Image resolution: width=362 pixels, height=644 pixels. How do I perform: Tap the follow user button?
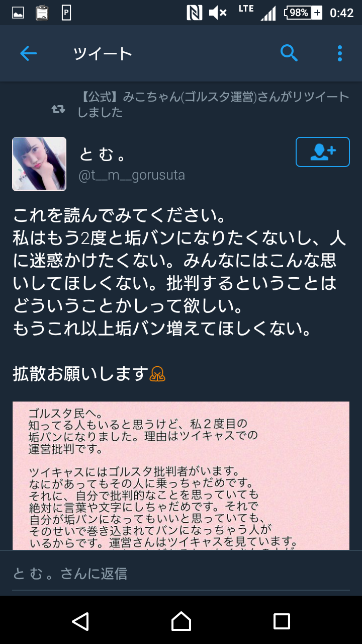tap(323, 152)
